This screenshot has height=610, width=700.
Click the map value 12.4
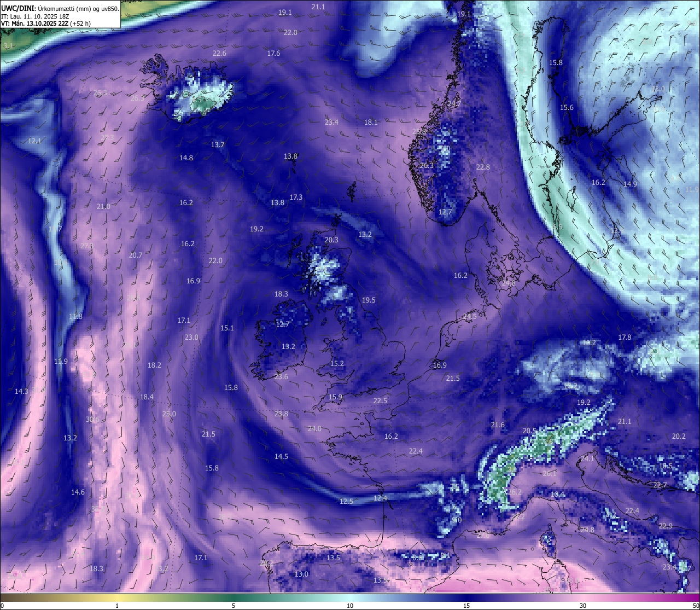380,498
